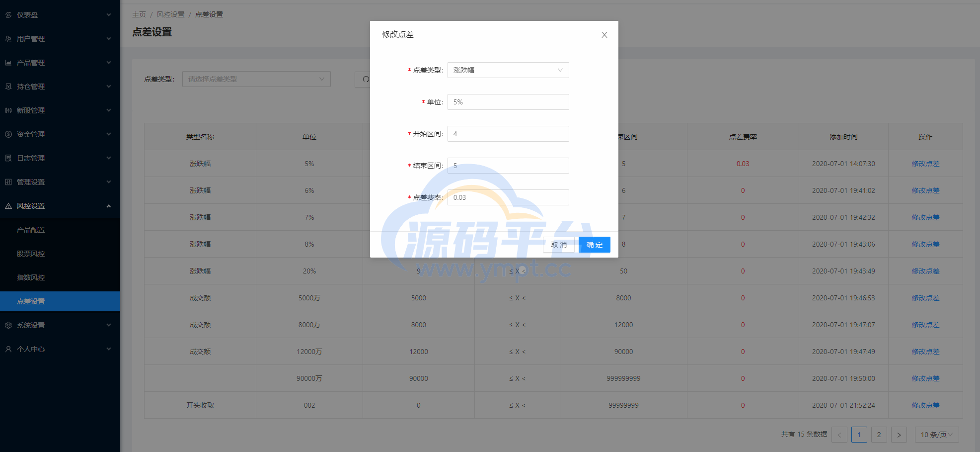The width and height of the screenshot is (980, 452).
Task: Open the 请选择点差类型 filter dropdown
Action: click(256, 79)
